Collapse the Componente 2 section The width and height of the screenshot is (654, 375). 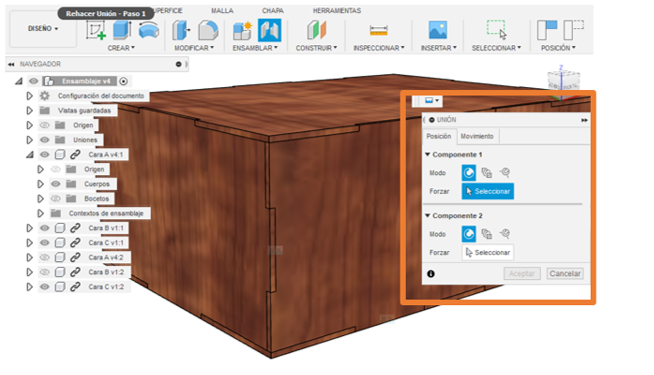(x=428, y=216)
